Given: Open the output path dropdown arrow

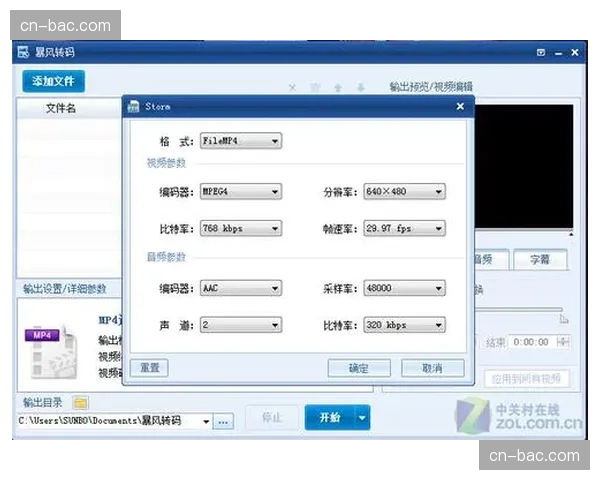Looking at the screenshot, I should pyautogui.click(x=206, y=422).
